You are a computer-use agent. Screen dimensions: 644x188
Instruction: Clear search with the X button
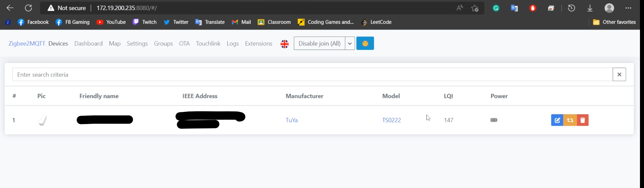[619, 74]
